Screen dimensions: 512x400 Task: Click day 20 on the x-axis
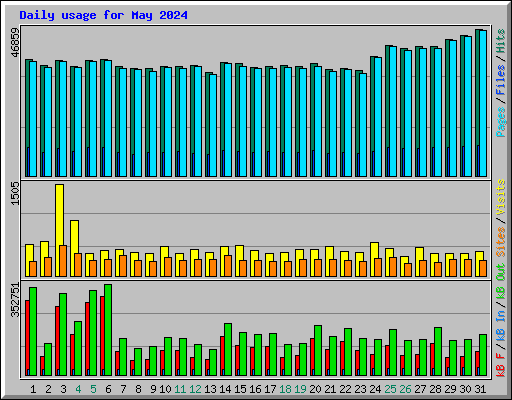(x=315, y=389)
